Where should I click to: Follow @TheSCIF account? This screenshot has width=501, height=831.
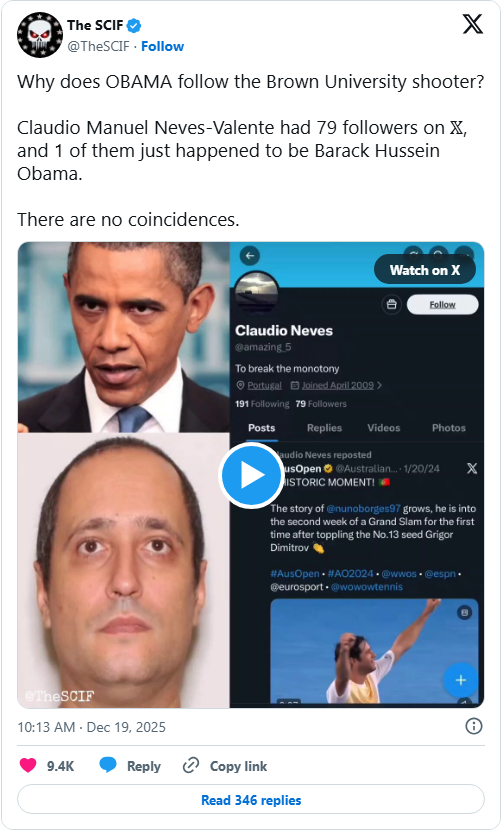coord(162,47)
